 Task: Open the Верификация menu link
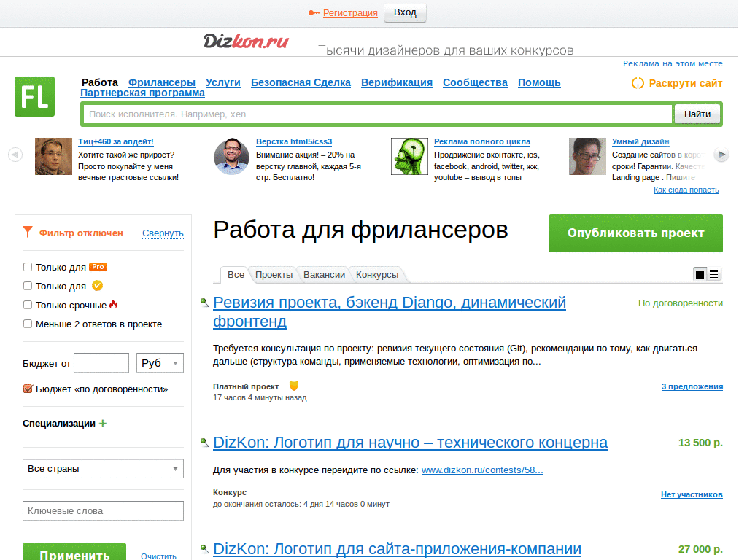point(396,82)
